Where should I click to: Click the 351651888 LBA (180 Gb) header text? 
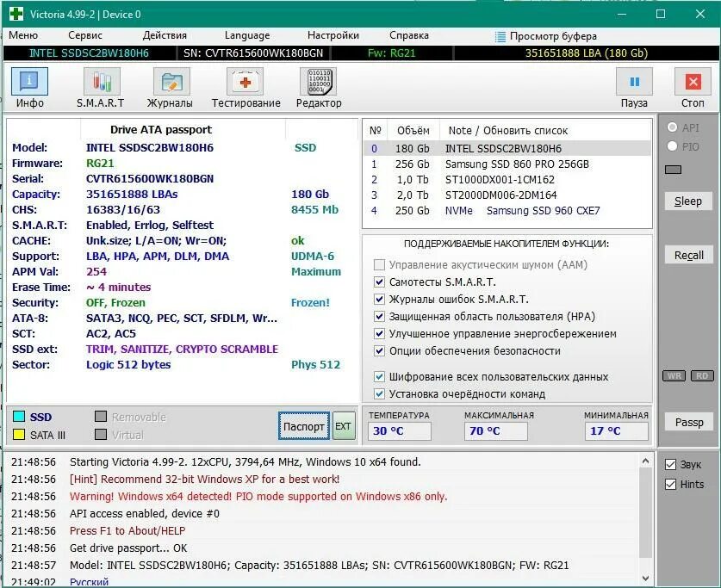click(x=587, y=53)
